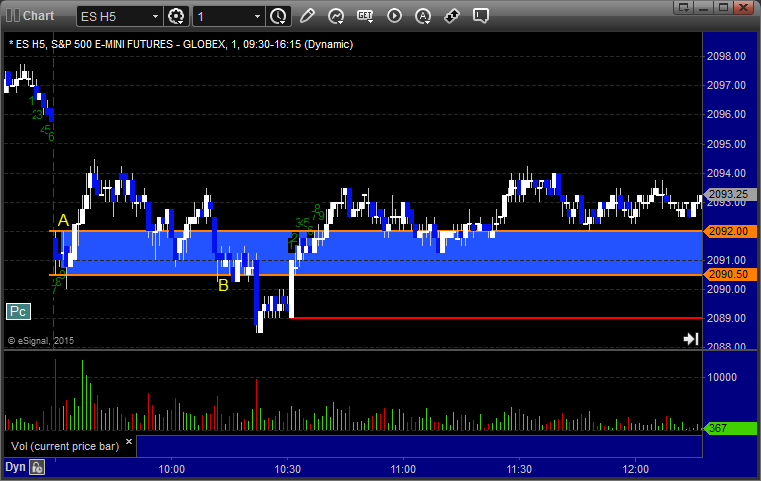Click the pop-out window menu icon
Viewport: 761px width, 481px height.
pos(684,7)
